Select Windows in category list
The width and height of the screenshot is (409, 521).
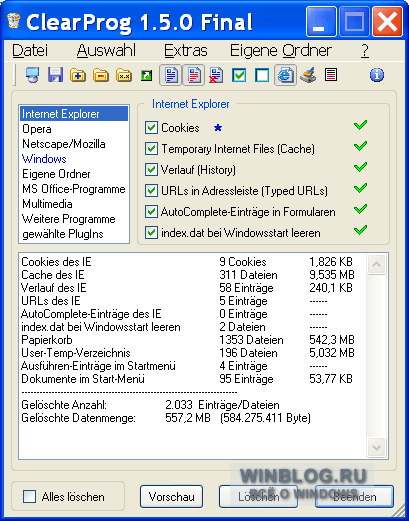[x=74, y=159]
